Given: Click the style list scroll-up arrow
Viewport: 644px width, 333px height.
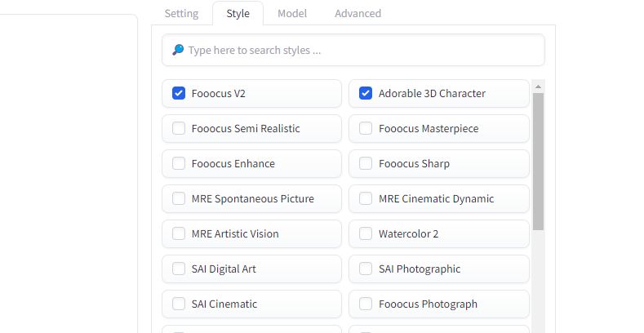Looking at the screenshot, I should click(538, 87).
